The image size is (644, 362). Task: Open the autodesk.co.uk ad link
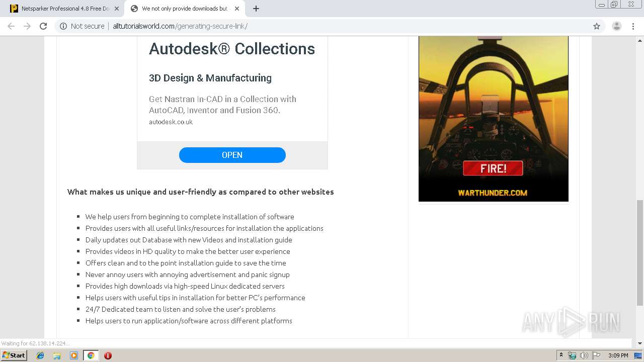(x=171, y=122)
